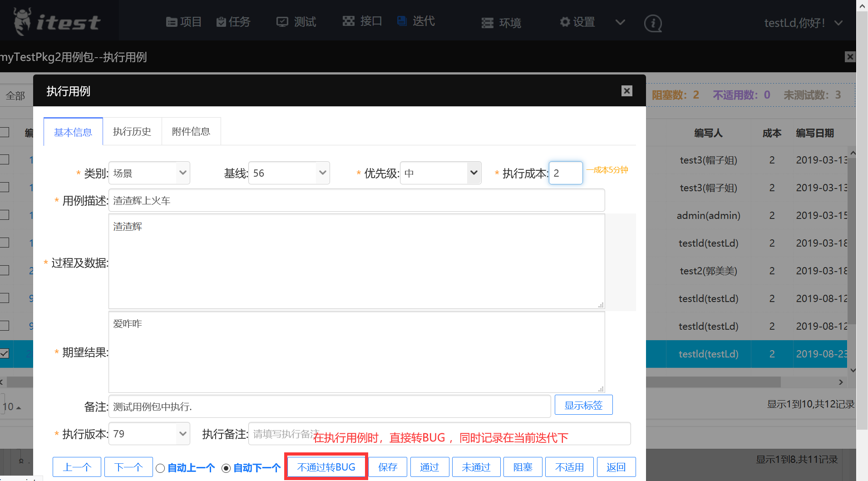This screenshot has height=481, width=868.
Task: Expand the chevron next to 设置
Action: pyautogui.click(x=620, y=22)
